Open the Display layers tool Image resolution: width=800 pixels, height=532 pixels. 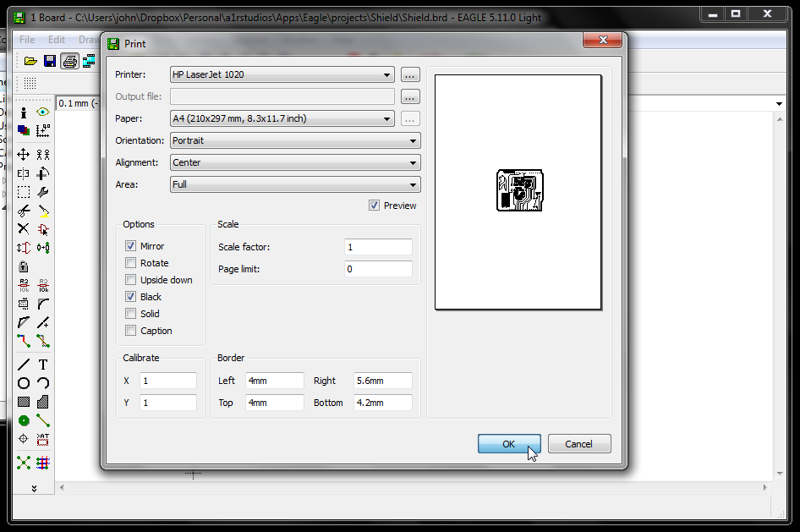click(24, 130)
